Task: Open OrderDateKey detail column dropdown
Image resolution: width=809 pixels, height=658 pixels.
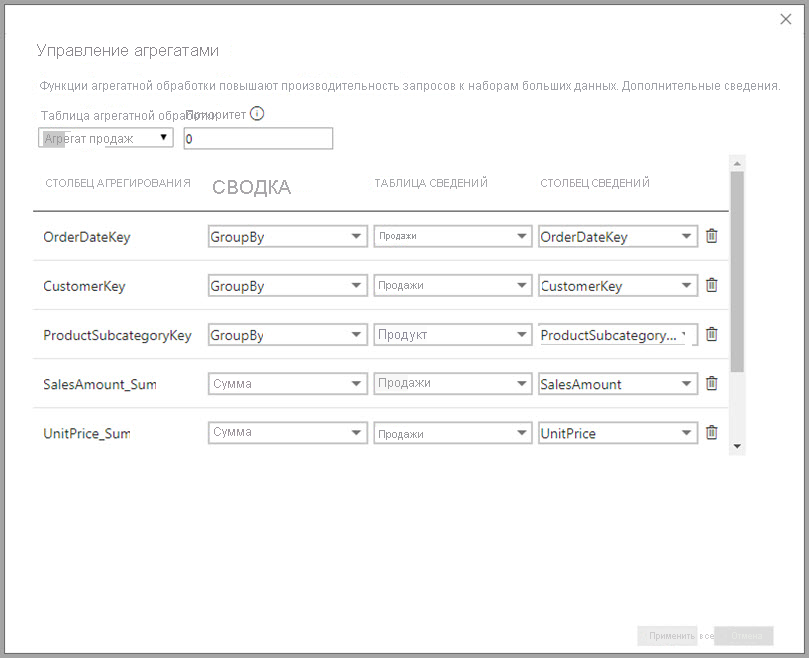Action: point(618,236)
